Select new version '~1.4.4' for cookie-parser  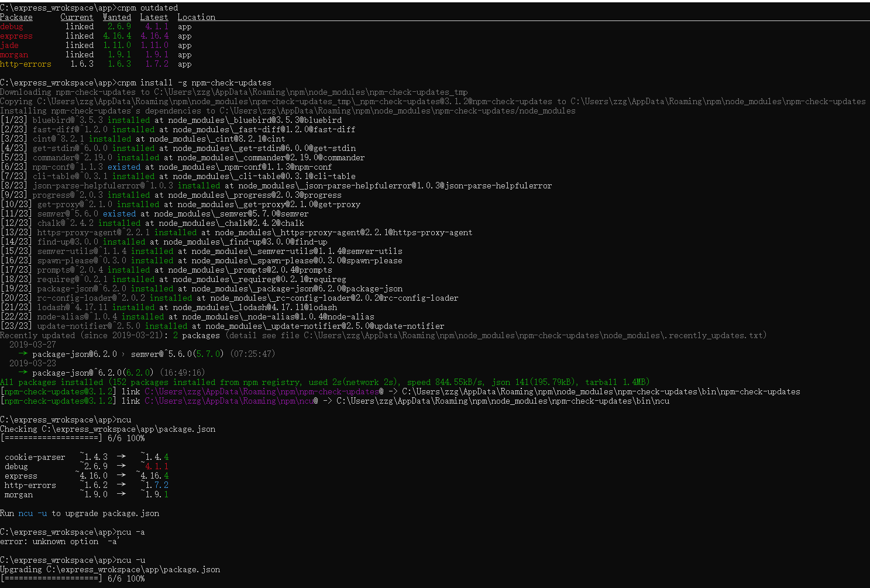(154, 457)
